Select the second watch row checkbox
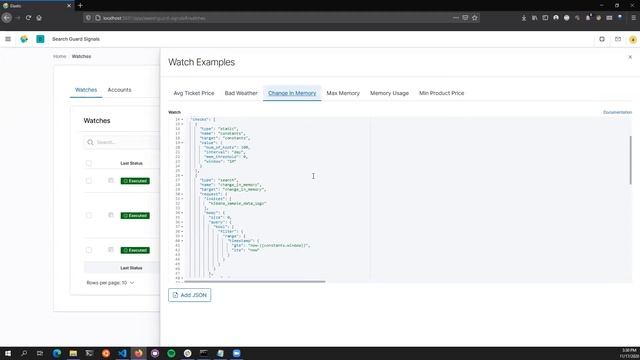Viewport: 640px width, 360px height. [x=89, y=216]
